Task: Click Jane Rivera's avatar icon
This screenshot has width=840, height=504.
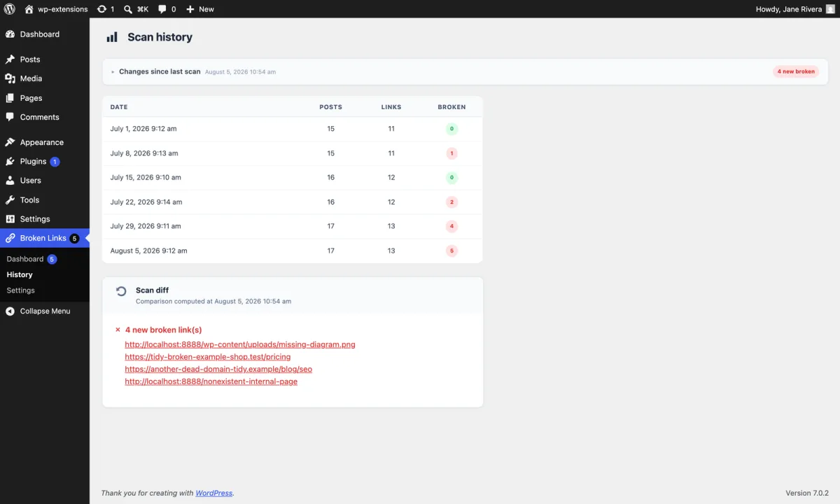Action: click(x=830, y=9)
